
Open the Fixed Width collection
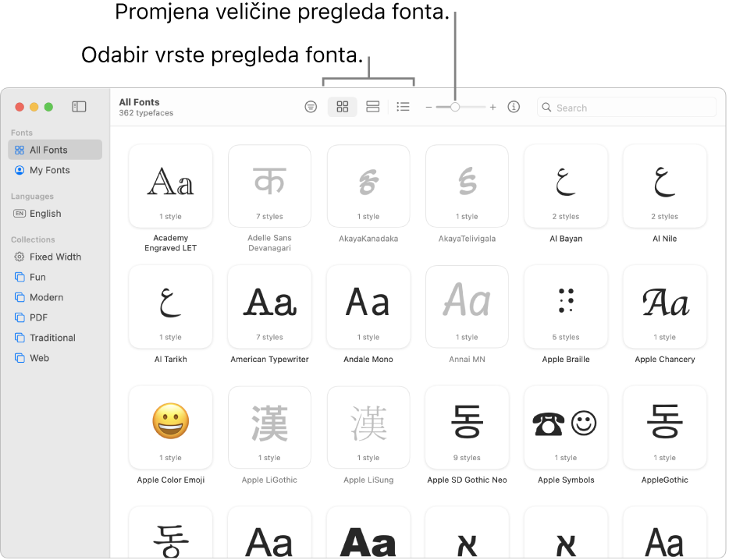[55, 257]
